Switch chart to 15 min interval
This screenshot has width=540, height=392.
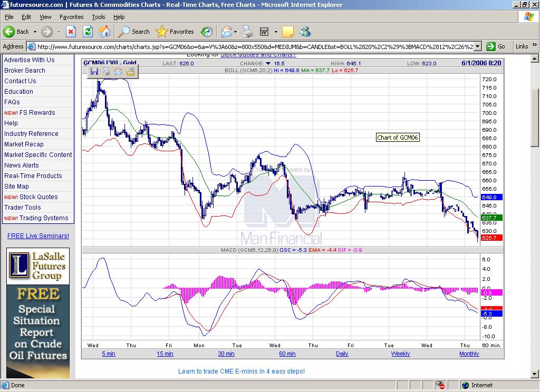[x=165, y=354]
